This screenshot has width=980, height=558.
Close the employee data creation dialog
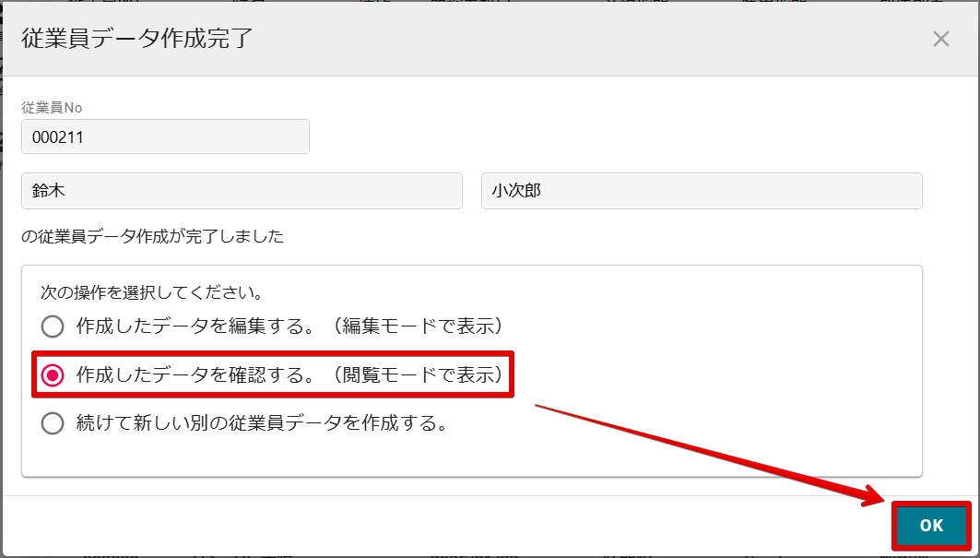940,39
